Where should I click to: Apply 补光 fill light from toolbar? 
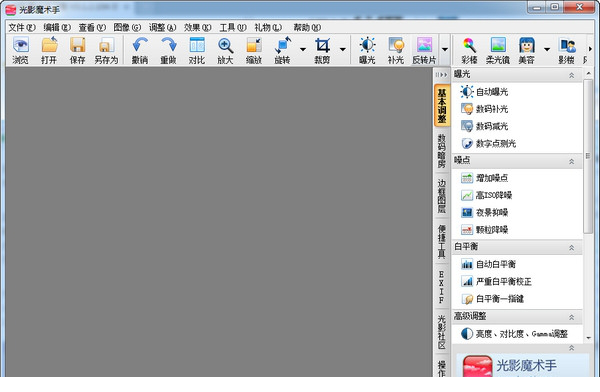(396, 50)
